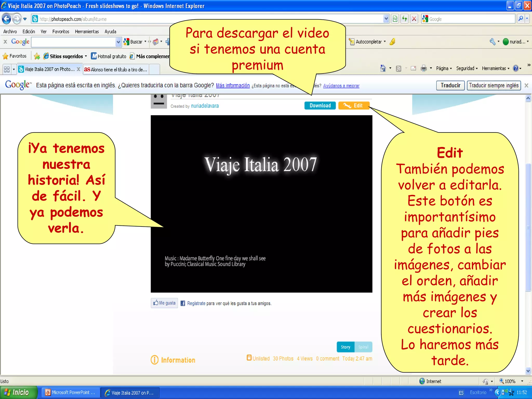
Task: Click the browser Forward arrow button
Action: pyautogui.click(x=17, y=19)
